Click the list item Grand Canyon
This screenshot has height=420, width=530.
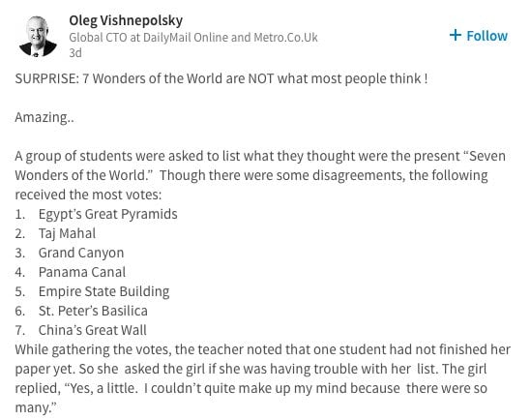pyautogui.click(x=81, y=253)
